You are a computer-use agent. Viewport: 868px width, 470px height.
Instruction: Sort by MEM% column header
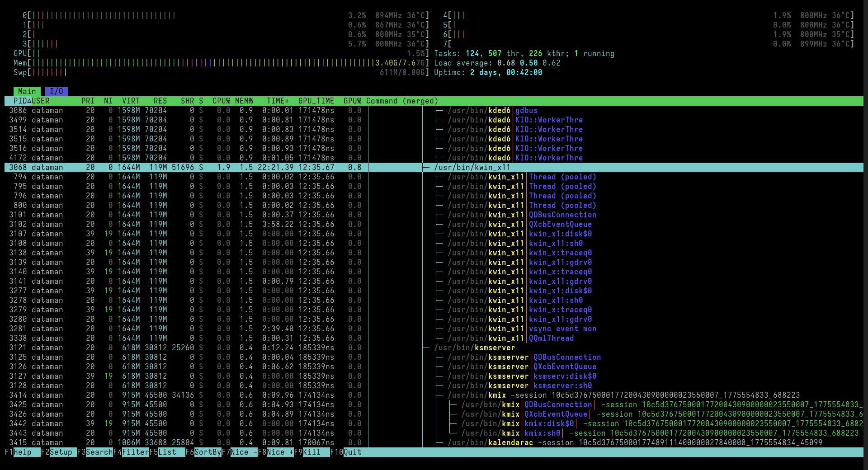click(x=244, y=101)
